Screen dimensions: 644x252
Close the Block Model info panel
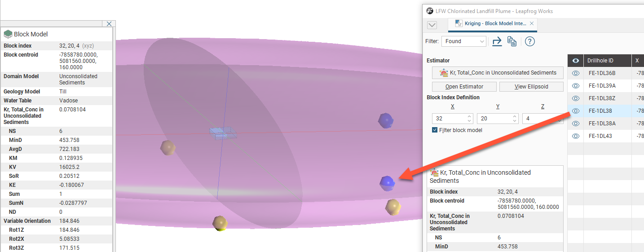pos(109,24)
